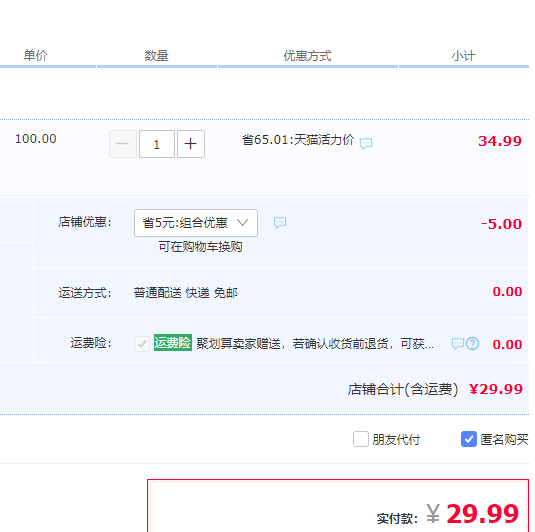
Task: Enable the 朋友代付 checkbox
Action: (x=361, y=439)
